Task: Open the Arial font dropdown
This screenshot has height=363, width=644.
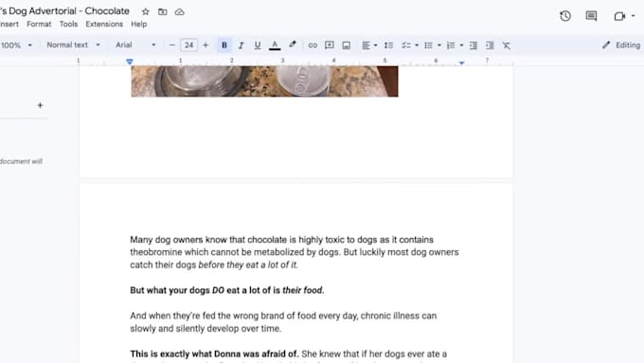Action: [x=135, y=45]
